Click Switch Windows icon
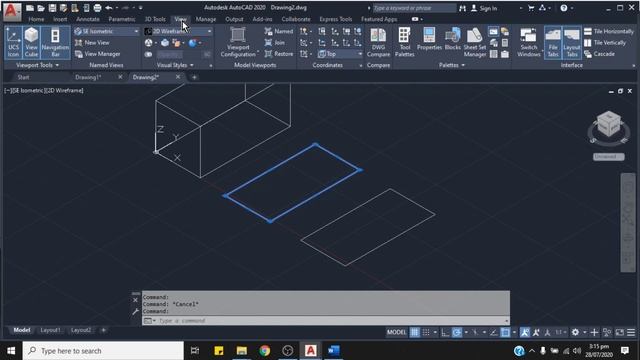Viewport: 640px width, 360px height. coord(529,42)
